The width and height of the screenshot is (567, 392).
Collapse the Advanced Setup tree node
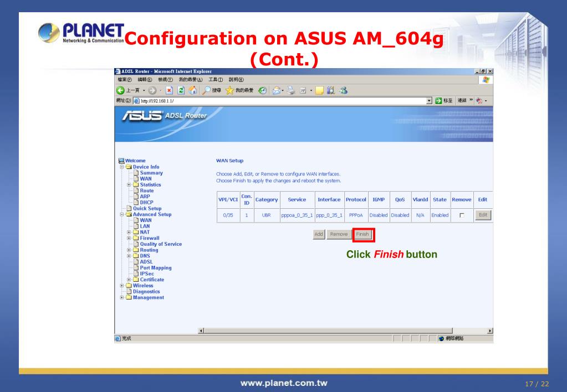click(122, 214)
